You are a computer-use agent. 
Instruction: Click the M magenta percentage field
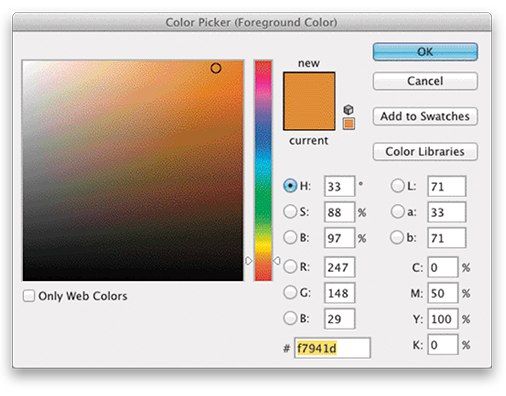[443, 293]
